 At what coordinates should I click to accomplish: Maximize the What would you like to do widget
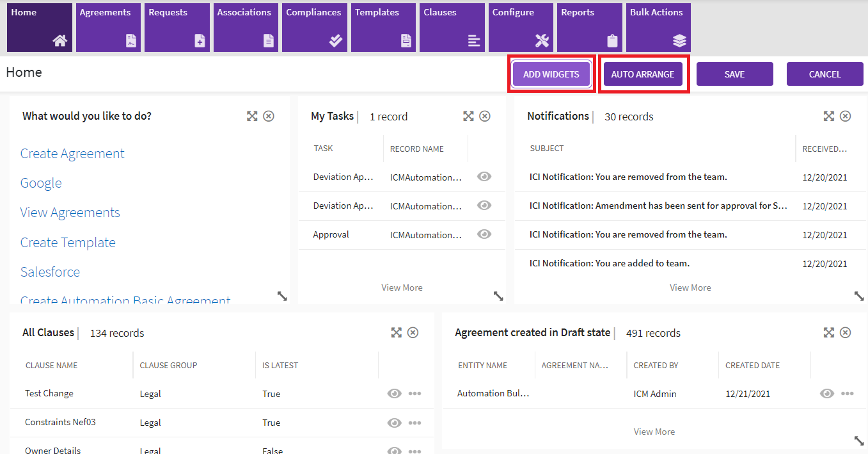[252, 116]
